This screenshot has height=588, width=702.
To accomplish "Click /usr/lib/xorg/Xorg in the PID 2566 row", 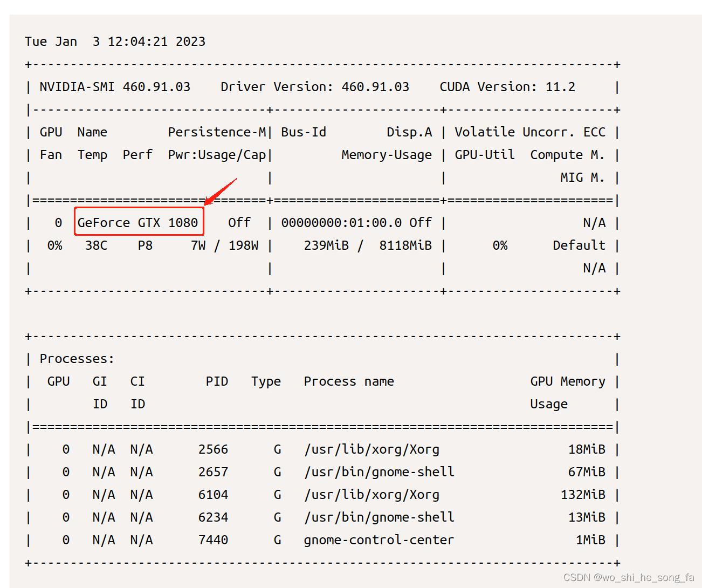I will click(x=371, y=449).
